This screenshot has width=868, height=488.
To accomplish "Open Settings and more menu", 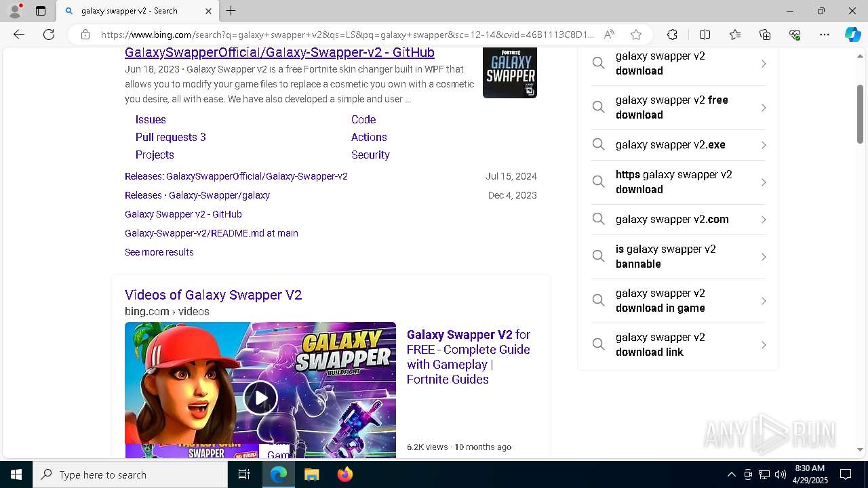I will click(825, 35).
